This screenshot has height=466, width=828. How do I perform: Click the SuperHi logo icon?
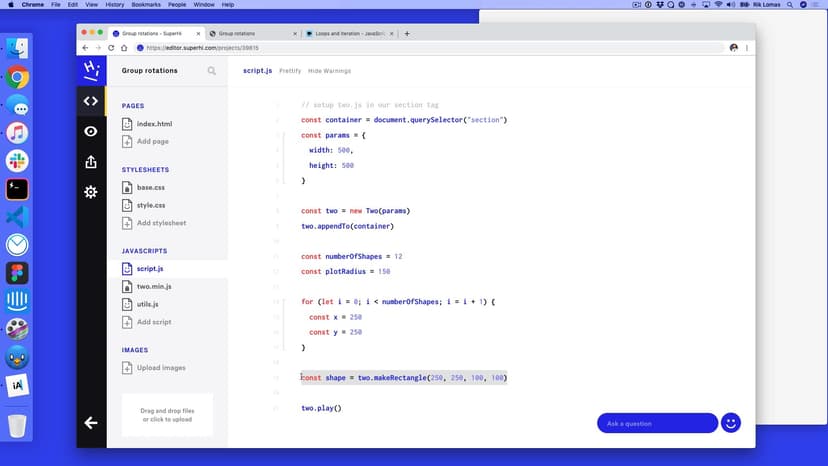coord(91,70)
